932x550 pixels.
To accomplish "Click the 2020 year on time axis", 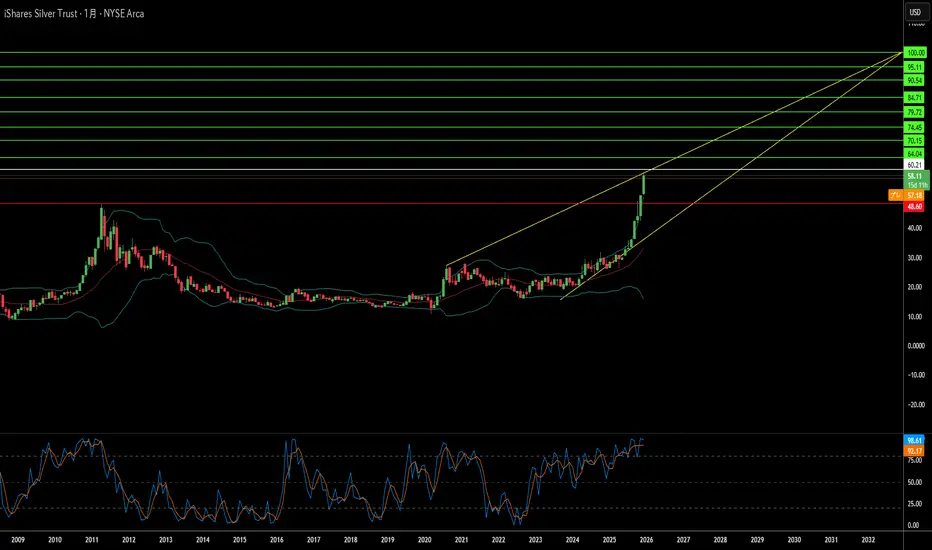I will coord(424,540).
